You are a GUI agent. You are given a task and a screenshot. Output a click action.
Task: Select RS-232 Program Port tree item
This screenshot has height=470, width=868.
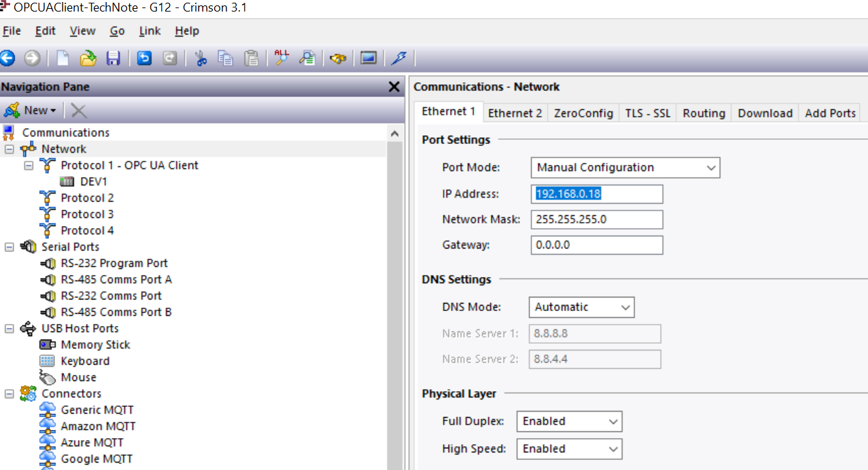114,263
